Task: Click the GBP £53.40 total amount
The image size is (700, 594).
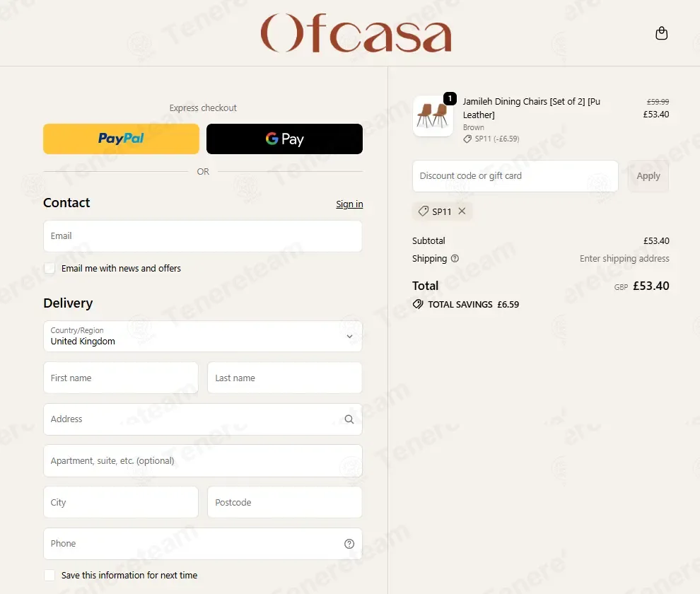Action: [641, 286]
